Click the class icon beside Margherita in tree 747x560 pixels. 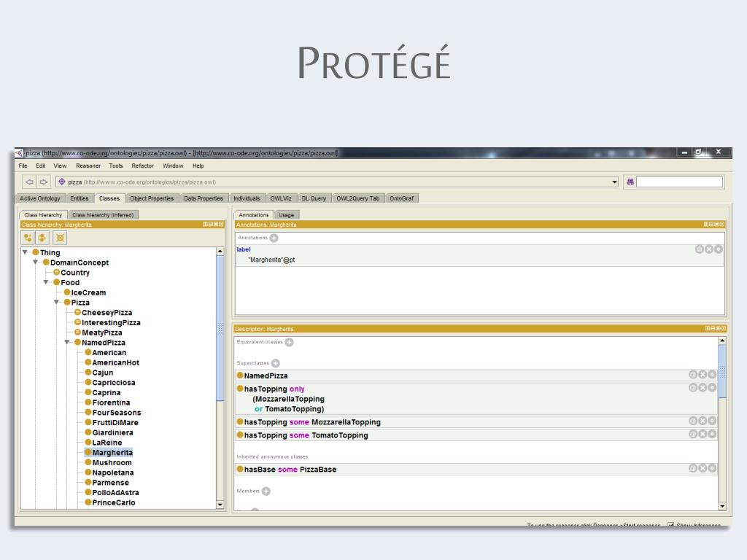tap(88, 452)
